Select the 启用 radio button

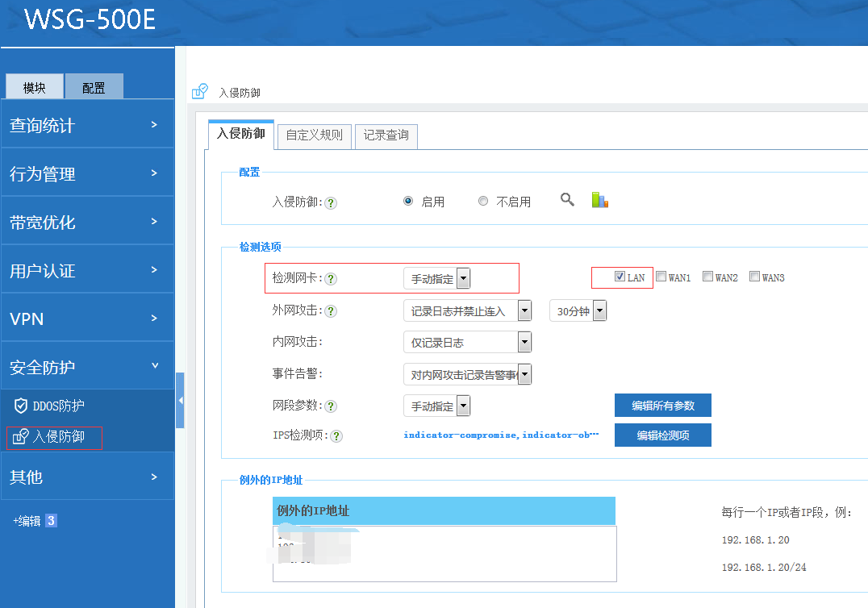pyautogui.click(x=408, y=202)
